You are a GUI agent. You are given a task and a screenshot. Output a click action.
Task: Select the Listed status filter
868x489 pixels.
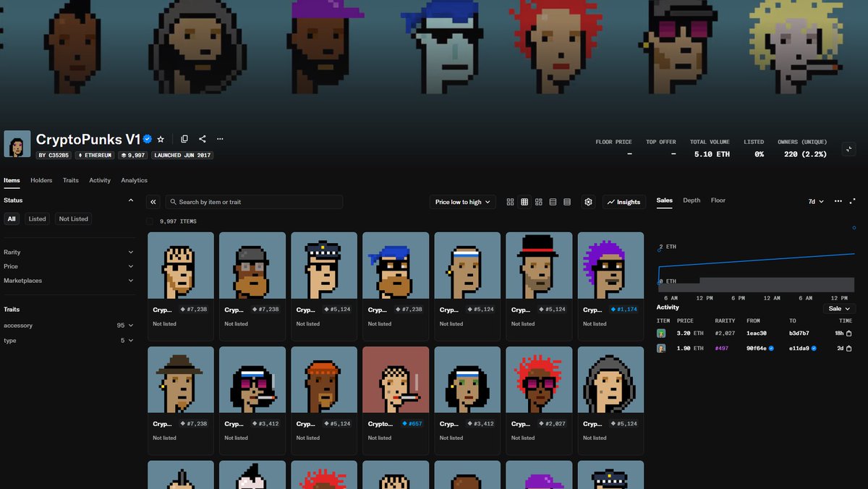click(38, 218)
